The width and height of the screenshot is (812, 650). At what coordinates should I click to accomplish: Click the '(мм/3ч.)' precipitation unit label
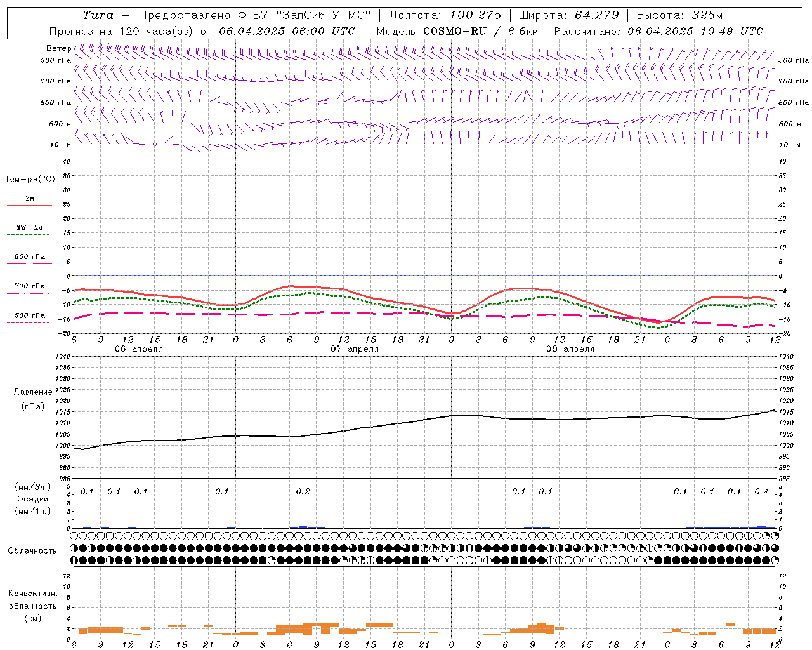(33, 487)
